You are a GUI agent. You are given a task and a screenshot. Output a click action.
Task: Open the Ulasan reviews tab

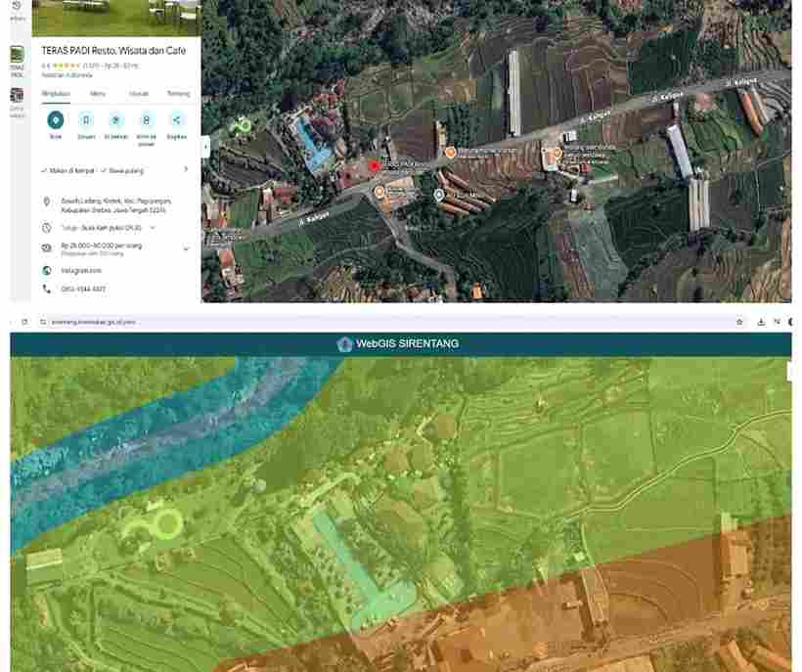point(139,94)
